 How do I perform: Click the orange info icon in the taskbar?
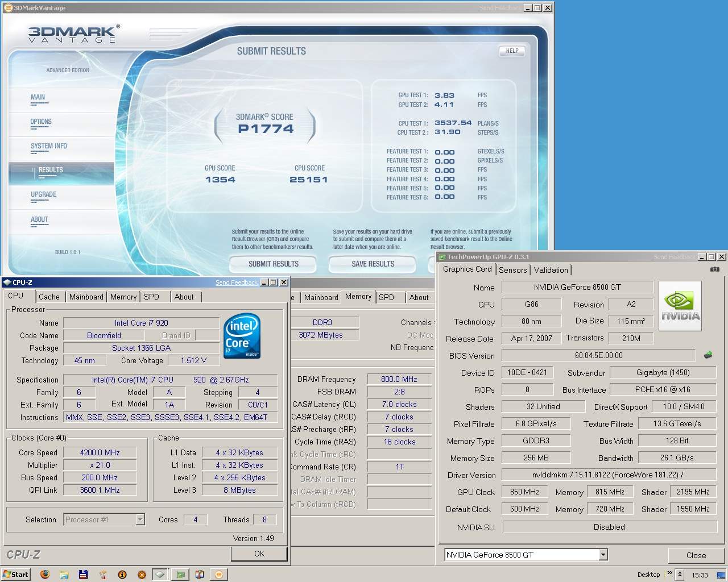coord(122,575)
